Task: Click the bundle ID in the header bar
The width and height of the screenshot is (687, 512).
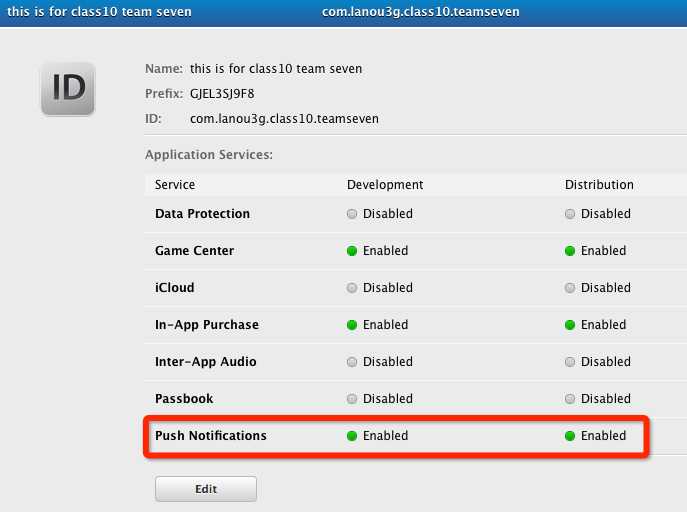Action: [421, 12]
